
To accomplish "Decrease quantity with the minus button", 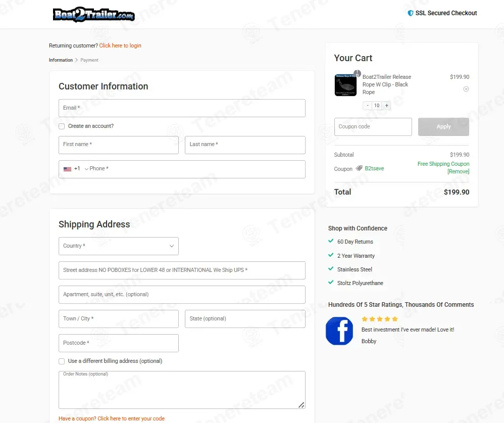I will (x=367, y=106).
